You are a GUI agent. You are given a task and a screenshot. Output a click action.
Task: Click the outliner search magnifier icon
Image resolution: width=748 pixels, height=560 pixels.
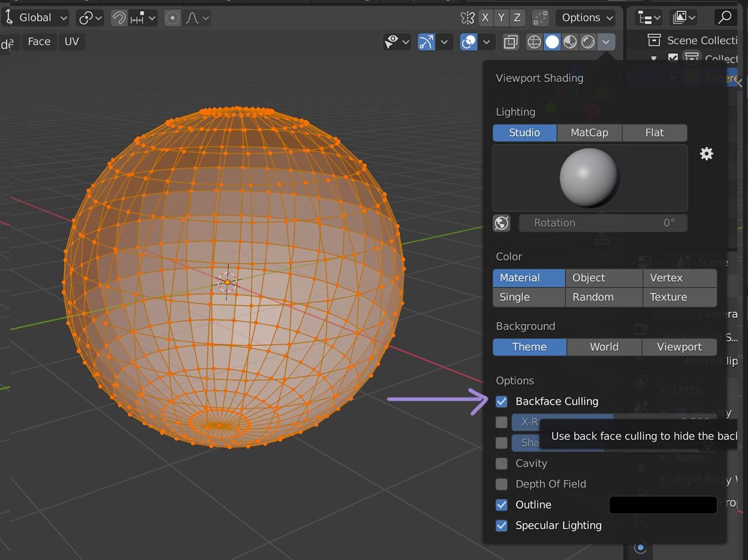(x=725, y=18)
